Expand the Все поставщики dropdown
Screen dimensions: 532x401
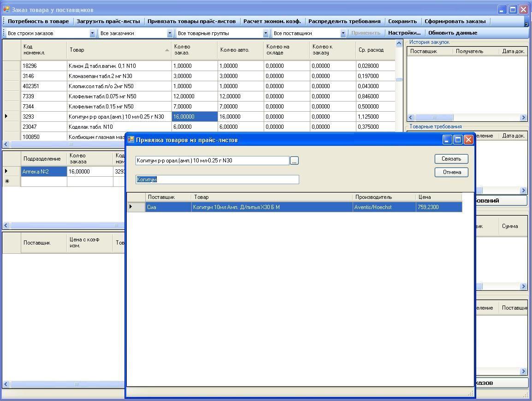pyautogui.click(x=343, y=33)
